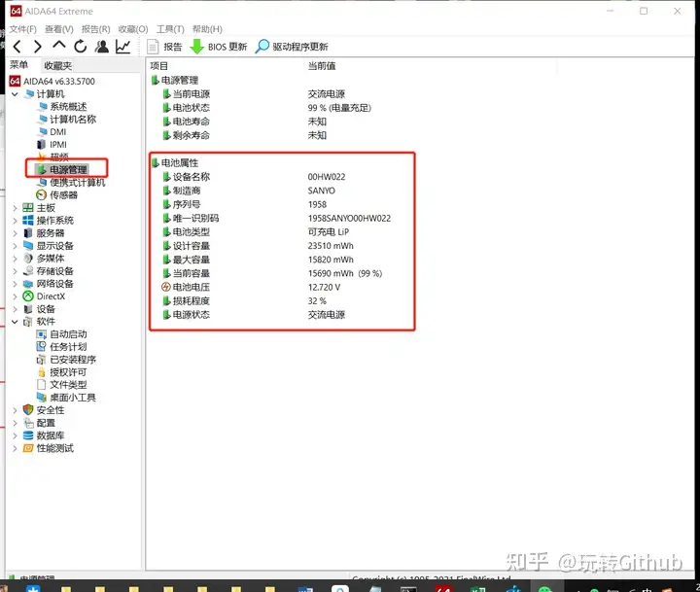
Task: Select AIDA64 v6.33.5700 root node
Action: pos(52,82)
